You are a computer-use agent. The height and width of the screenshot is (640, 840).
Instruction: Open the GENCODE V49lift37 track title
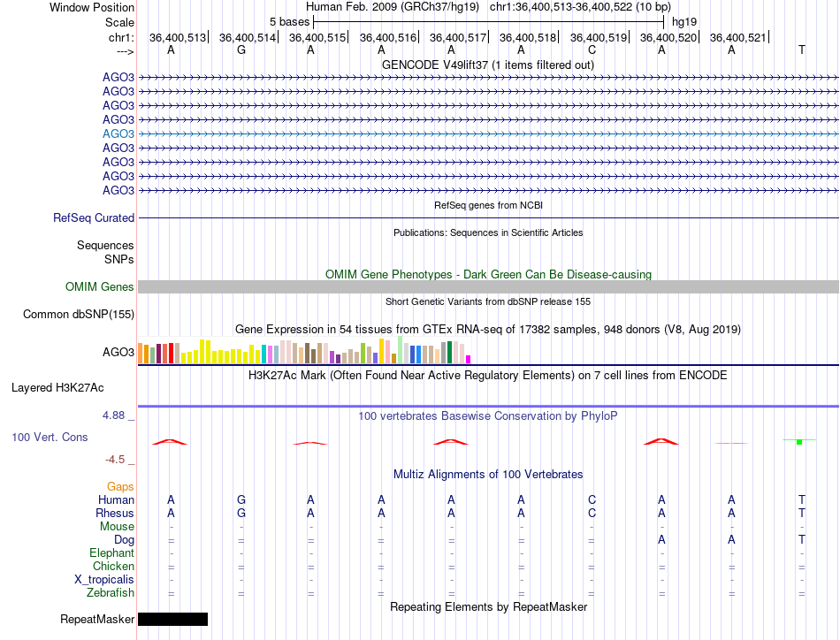(488, 65)
